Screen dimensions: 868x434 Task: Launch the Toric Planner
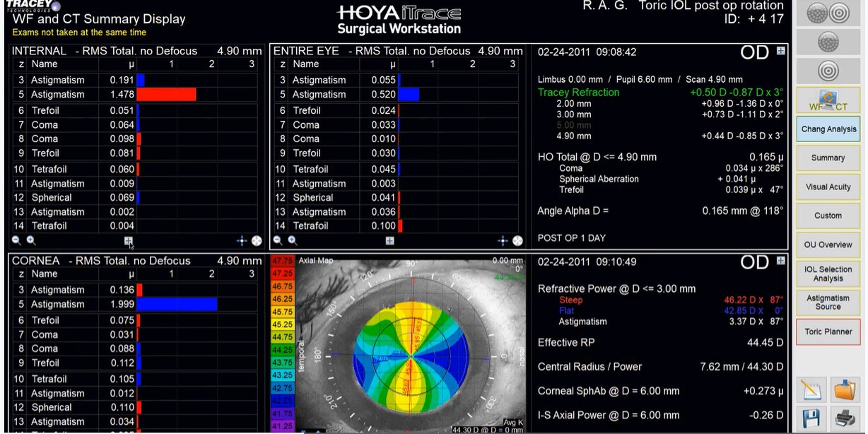click(828, 332)
